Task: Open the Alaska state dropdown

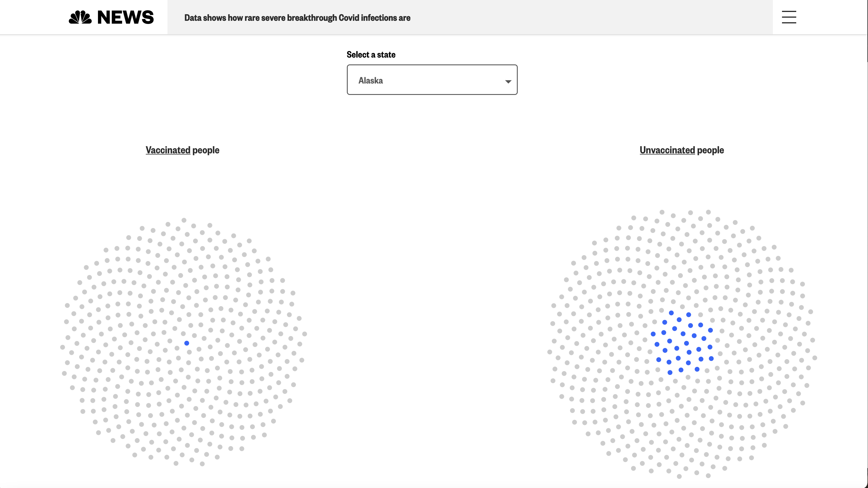Action: [x=432, y=80]
